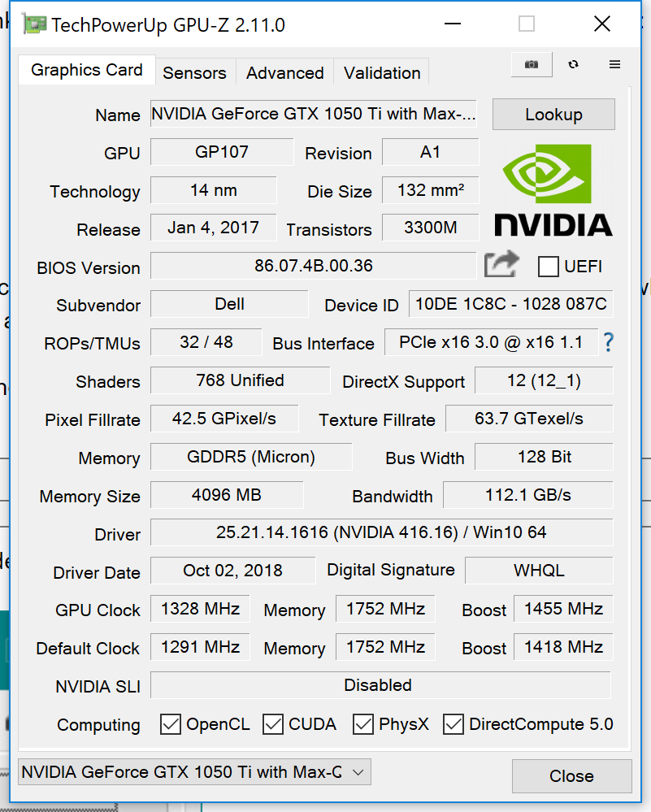Click the Bus Interface question mark
651x812 pixels.
[x=609, y=342]
